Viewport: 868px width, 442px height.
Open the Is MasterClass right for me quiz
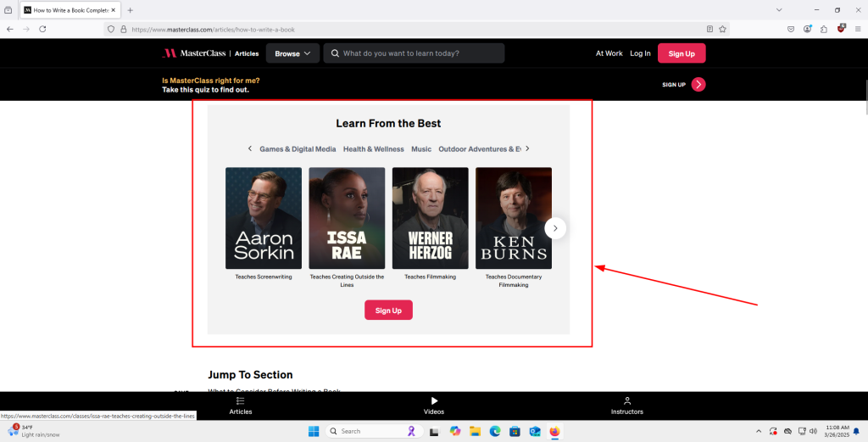(x=211, y=85)
